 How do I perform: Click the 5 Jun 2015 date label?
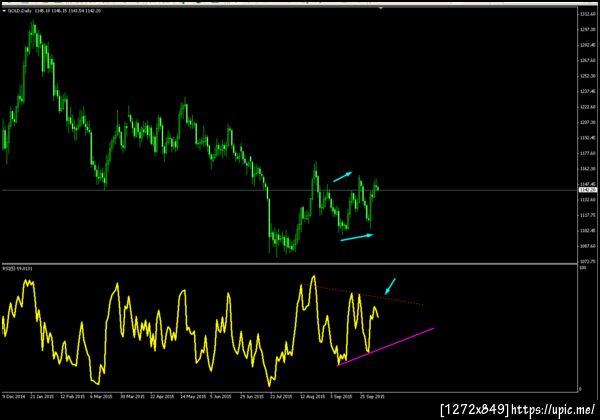221,397
